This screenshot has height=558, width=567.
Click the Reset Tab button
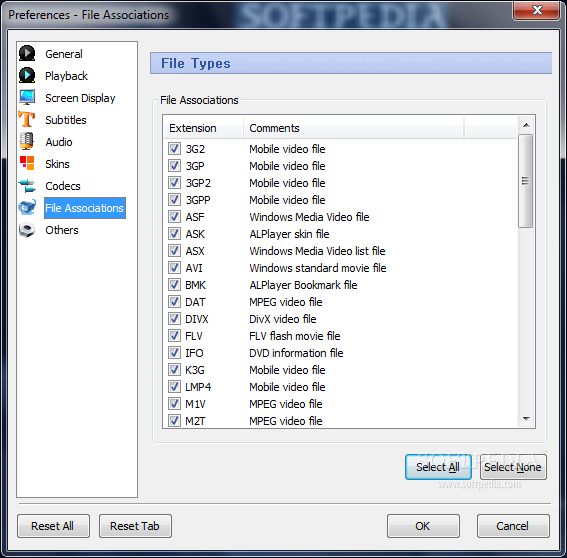(135, 526)
